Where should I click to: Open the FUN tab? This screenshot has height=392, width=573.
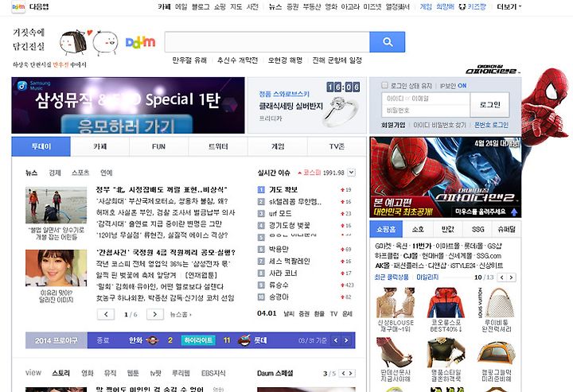point(158,147)
